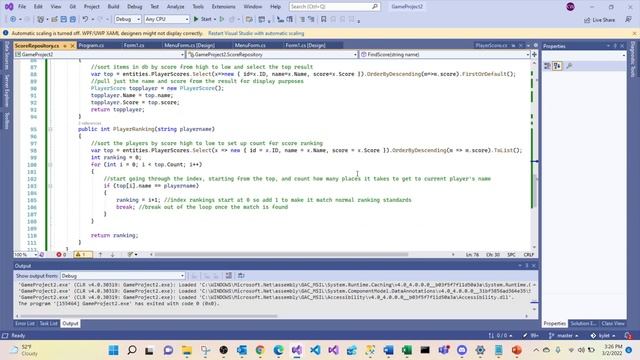Image resolution: width=640 pixels, height=360 pixels.
Task: Close the ScoreRepository.cs tab
Action: [x=73, y=46]
